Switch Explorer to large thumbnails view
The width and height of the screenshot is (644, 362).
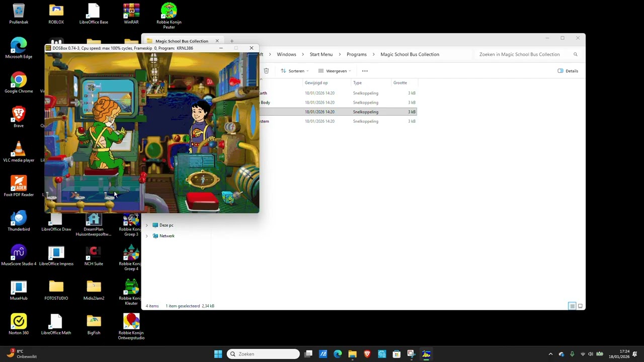[580, 306]
